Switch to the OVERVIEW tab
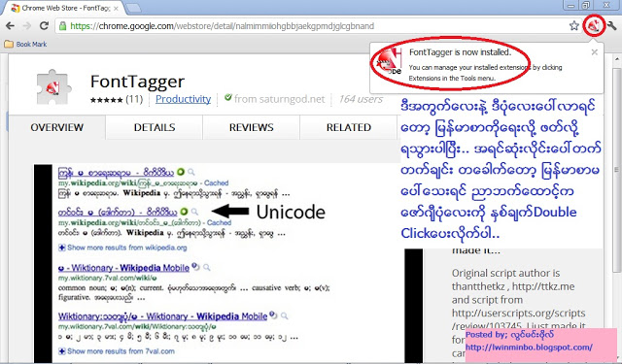The height and width of the screenshot is (364, 622). click(x=56, y=127)
